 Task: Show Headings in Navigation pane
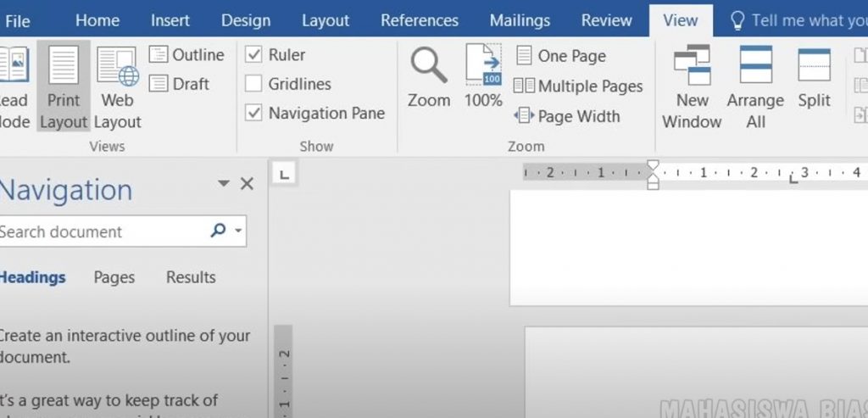point(32,277)
